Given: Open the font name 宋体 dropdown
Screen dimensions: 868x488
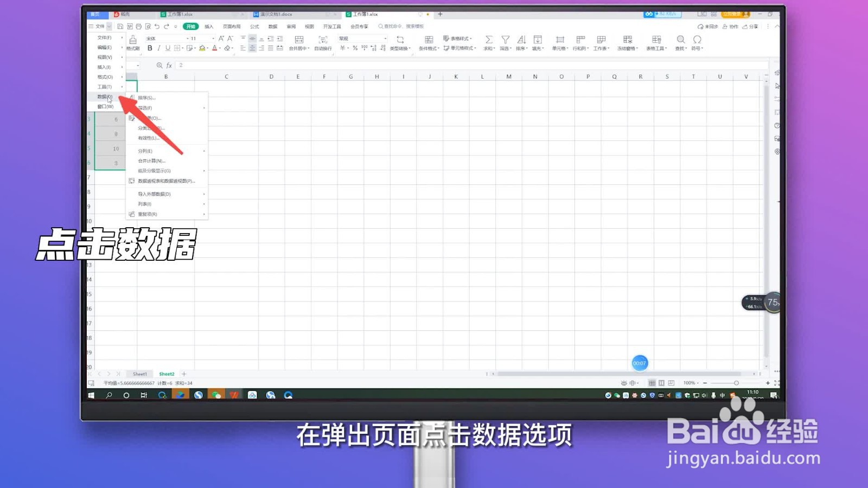Looking at the screenshot, I should (188, 38).
